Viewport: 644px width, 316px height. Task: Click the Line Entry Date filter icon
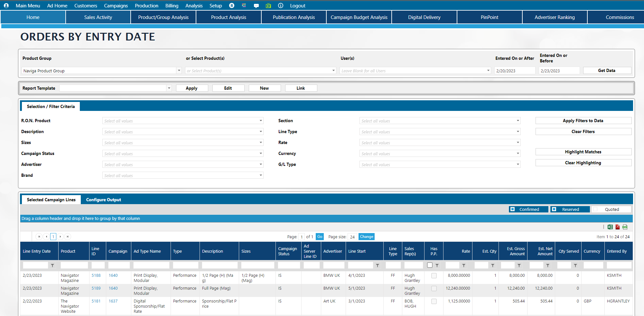tap(52, 266)
